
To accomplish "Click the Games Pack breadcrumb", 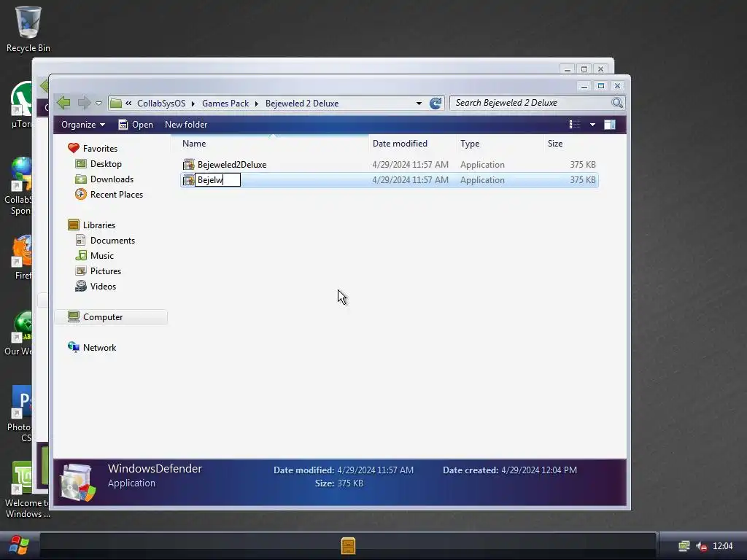I will 225,104.
